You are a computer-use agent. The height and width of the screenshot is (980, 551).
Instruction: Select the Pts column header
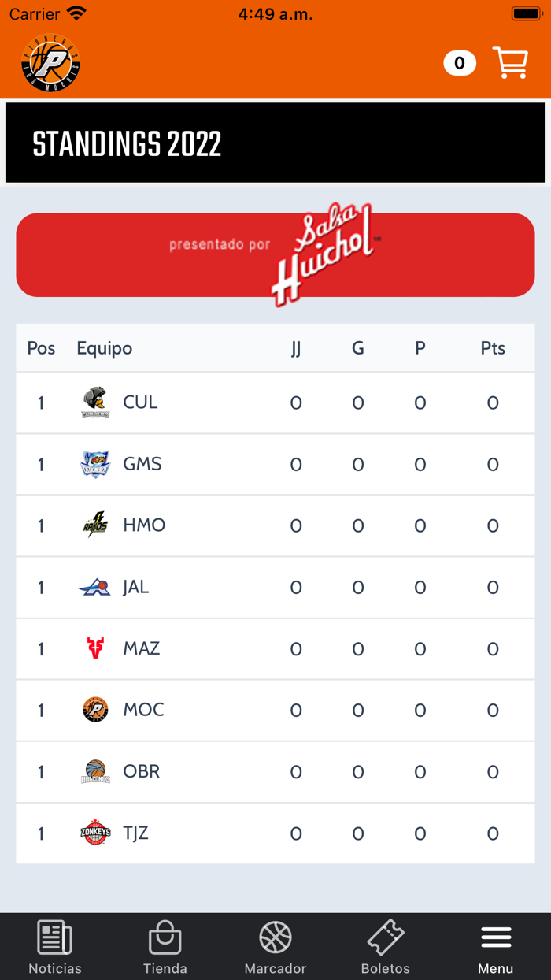(x=493, y=348)
